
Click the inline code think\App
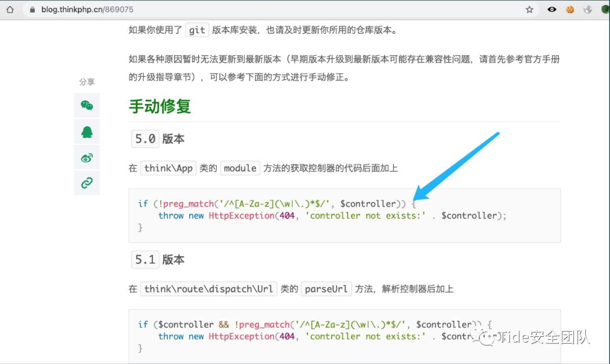[x=168, y=168]
